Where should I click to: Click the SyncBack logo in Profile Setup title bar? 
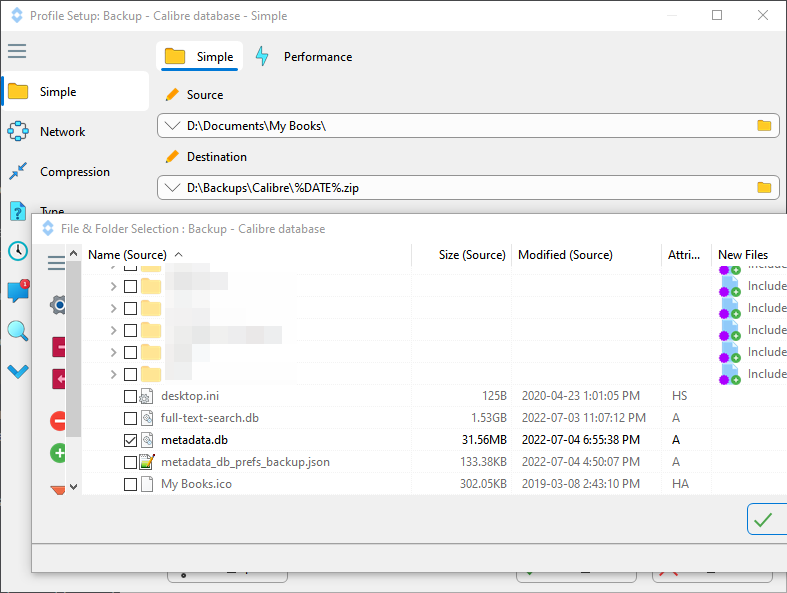pyautogui.click(x=17, y=16)
